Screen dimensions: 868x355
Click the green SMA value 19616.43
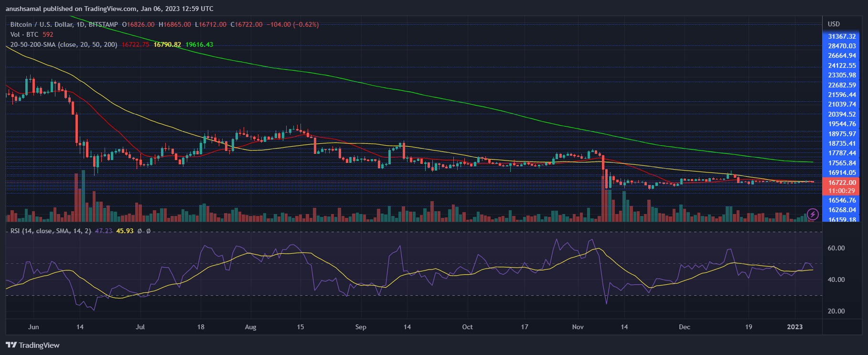point(199,44)
